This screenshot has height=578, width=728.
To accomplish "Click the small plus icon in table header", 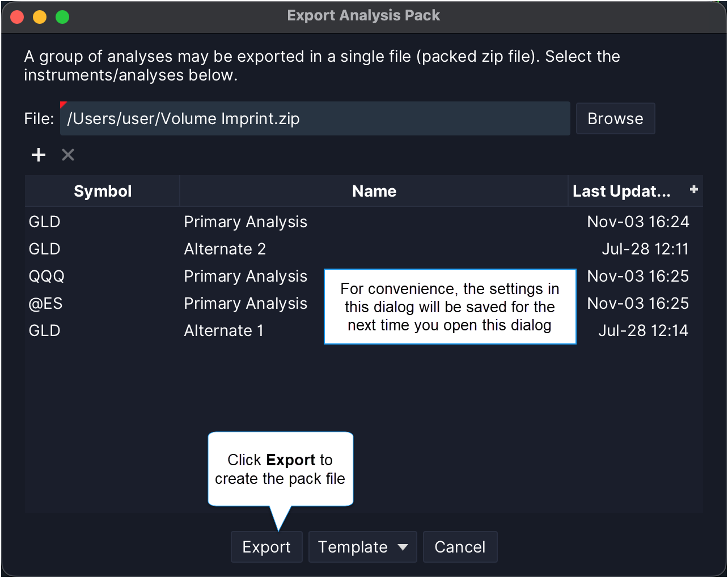I will click(693, 190).
